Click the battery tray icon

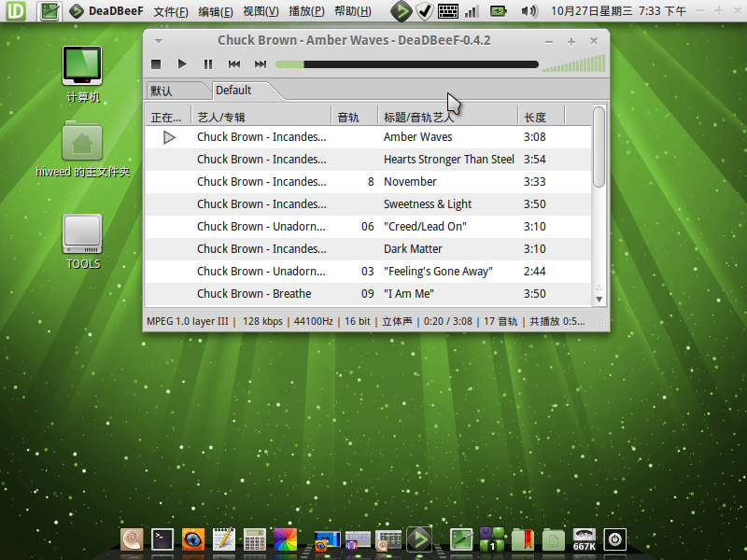[x=499, y=11]
